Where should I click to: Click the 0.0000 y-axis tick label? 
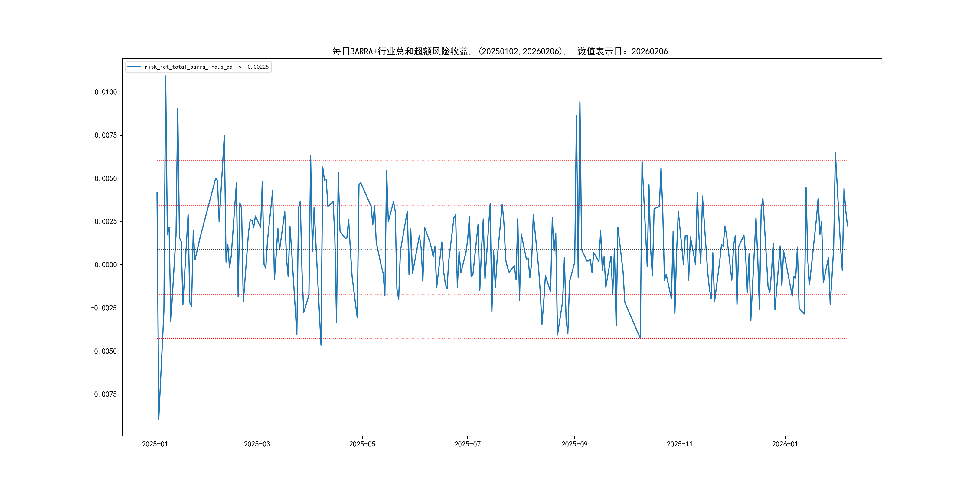[106, 265]
